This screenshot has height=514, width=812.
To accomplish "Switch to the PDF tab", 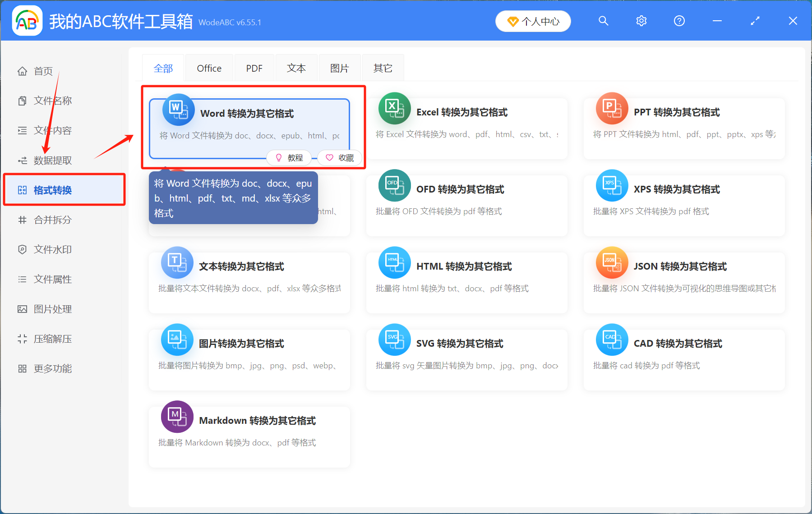I will (x=254, y=69).
